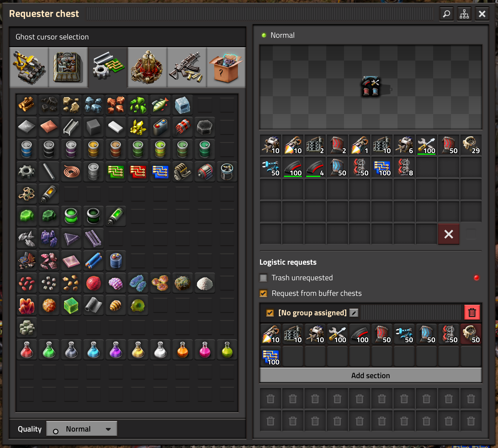Close the Requester chest window
This screenshot has width=498, height=448.
pyautogui.click(x=482, y=14)
